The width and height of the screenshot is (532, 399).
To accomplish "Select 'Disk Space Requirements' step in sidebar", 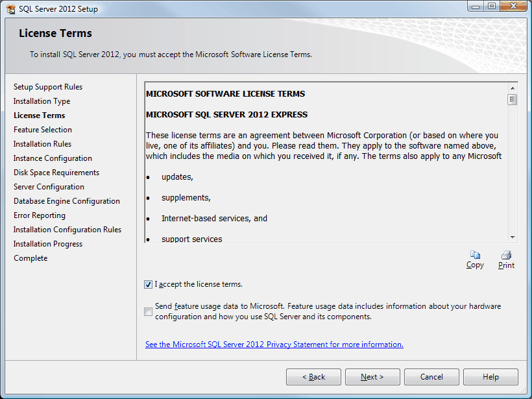I will [x=56, y=173].
